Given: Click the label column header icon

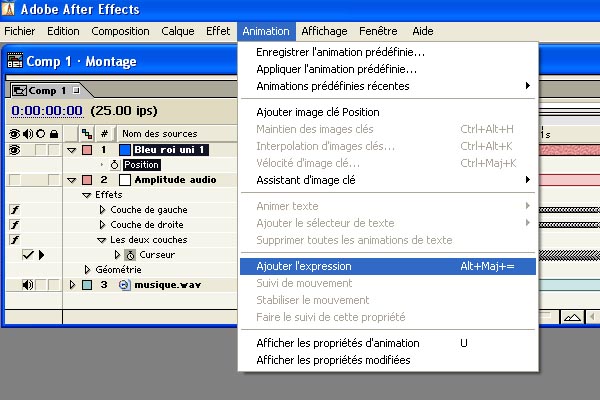Looking at the screenshot, I should click(x=87, y=134).
